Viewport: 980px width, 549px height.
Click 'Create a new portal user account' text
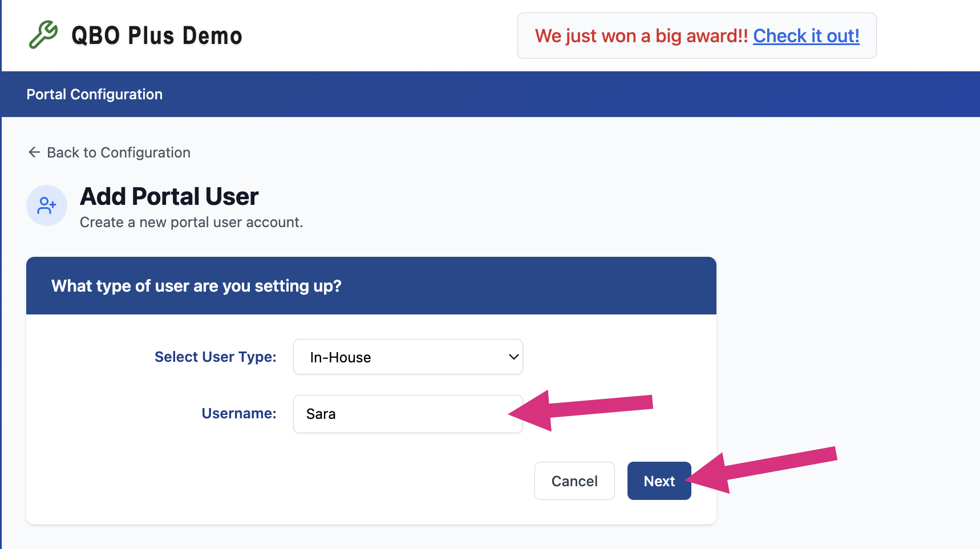pos(192,222)
